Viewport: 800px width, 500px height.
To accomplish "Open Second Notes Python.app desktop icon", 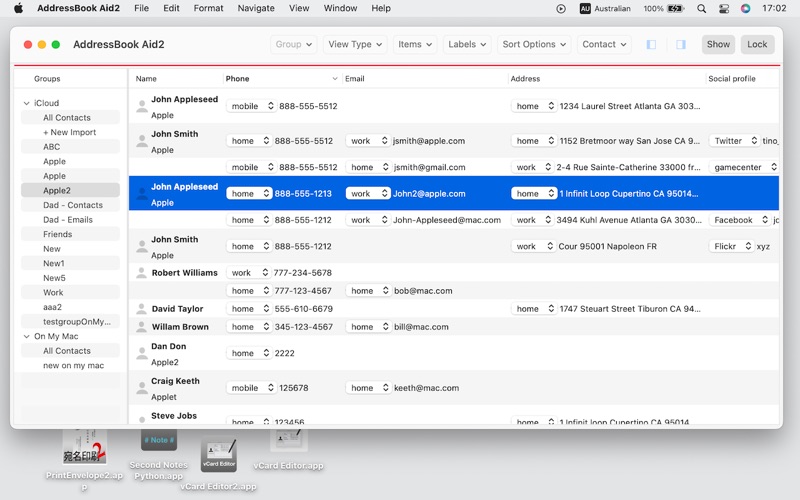I will (x=159, y=440).
